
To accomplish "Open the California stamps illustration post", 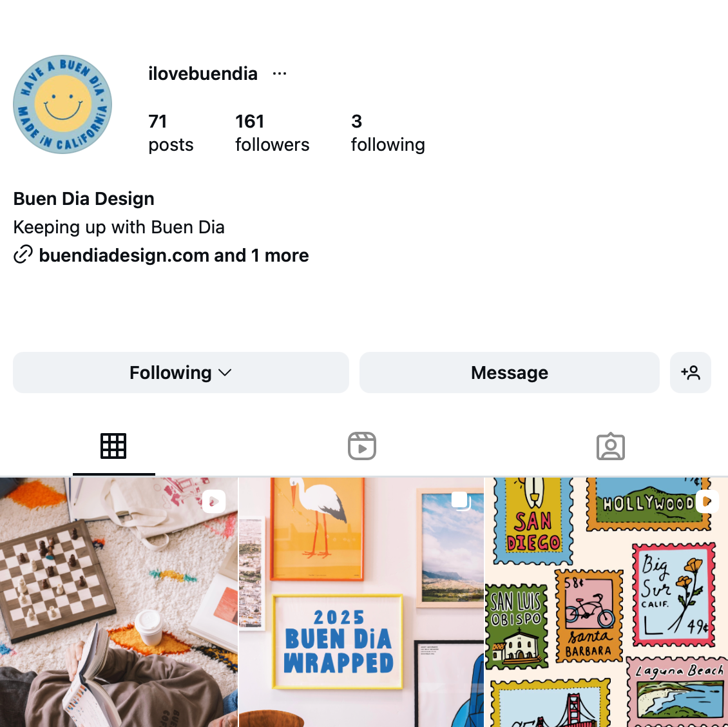I will (606, 602).
